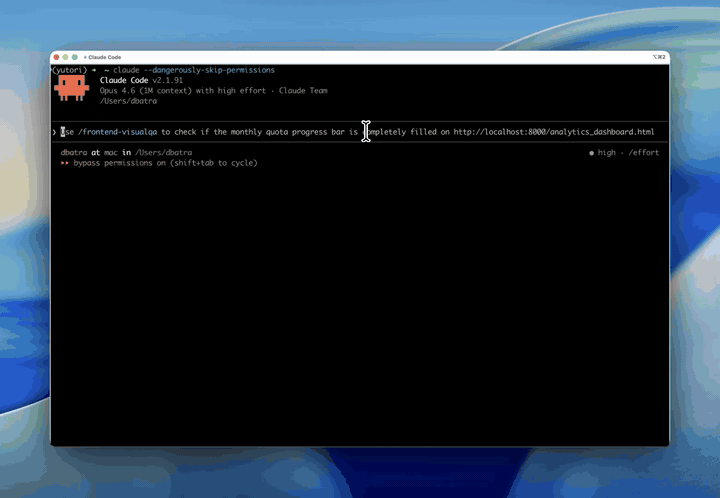Click the dbatra at mac in status text

pyautogui.click(x=96, y=152)
